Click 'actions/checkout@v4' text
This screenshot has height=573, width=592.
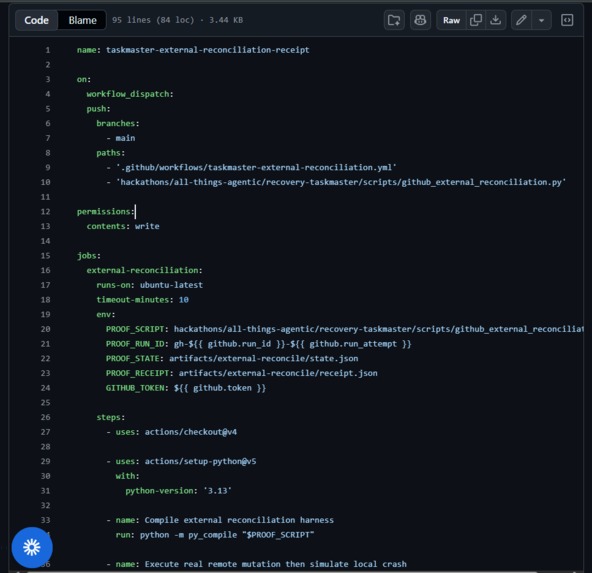click(191, 432)
